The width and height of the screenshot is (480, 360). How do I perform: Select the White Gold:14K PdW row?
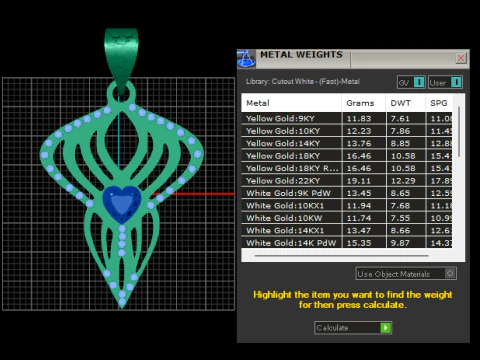[347, 243]
